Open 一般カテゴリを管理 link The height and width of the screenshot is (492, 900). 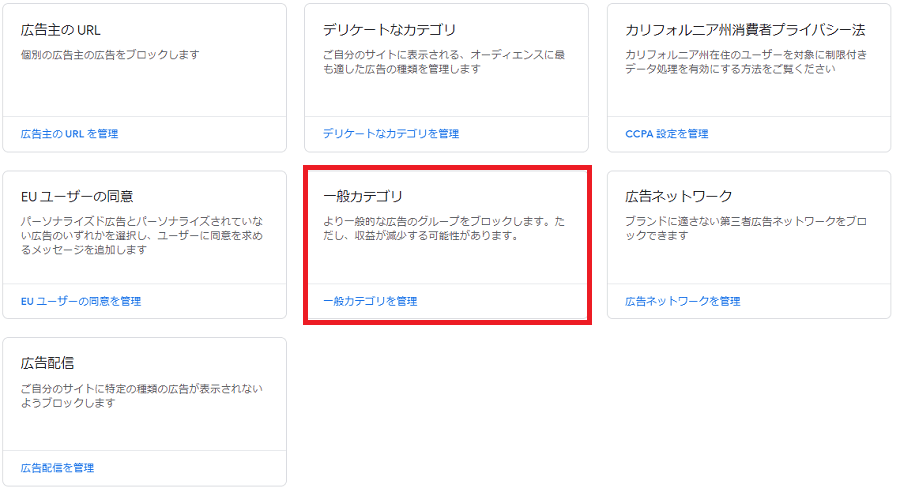coord(370,301)
